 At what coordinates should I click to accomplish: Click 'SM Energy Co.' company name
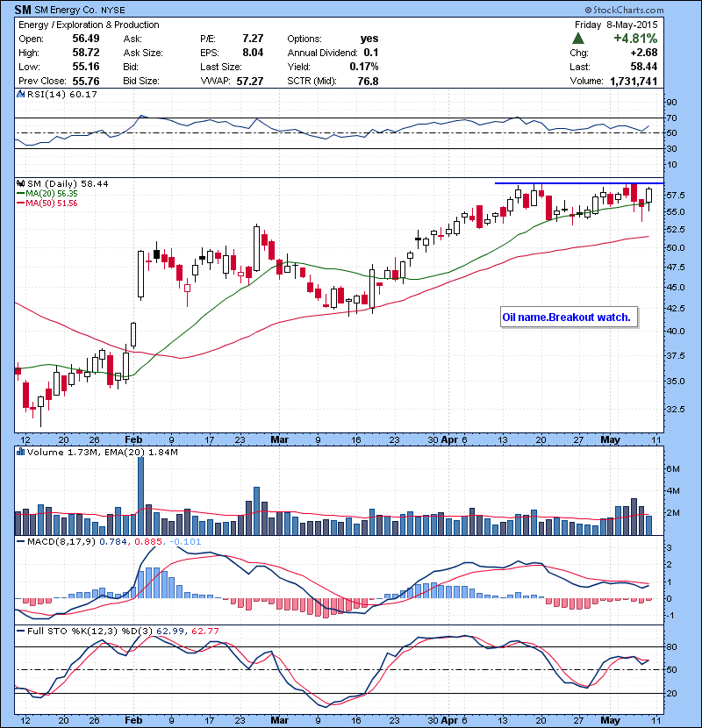tap(66, 11)
